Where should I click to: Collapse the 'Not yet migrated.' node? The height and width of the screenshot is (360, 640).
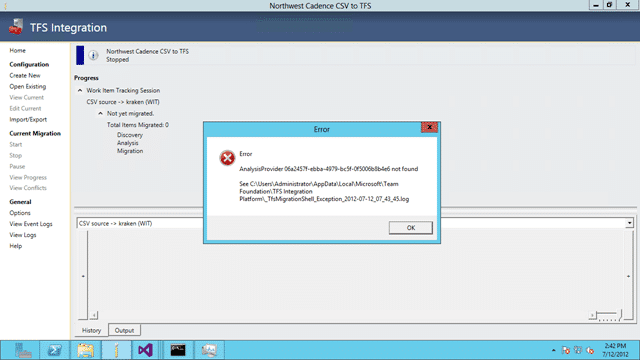click(100, 113)
